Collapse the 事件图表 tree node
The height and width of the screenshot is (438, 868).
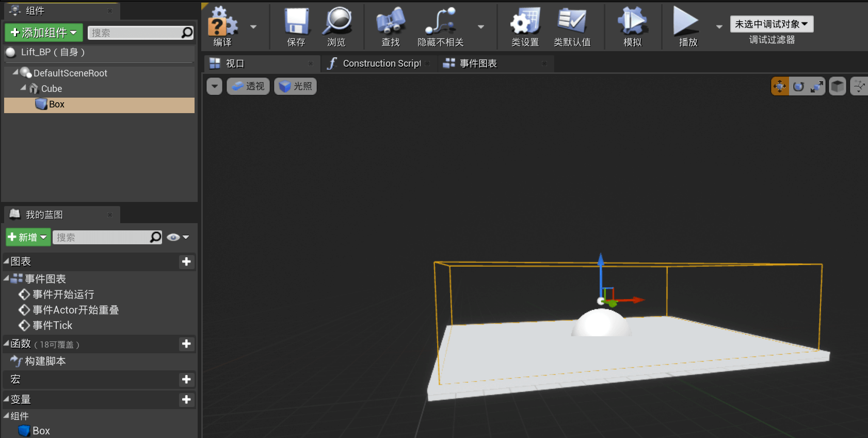tap(6, 278)
